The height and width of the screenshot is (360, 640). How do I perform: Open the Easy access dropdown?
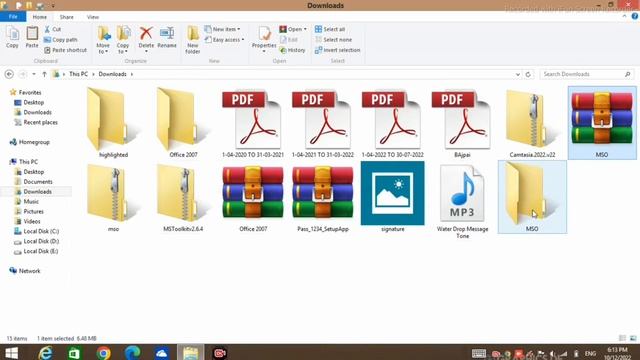tap(224, 40)
